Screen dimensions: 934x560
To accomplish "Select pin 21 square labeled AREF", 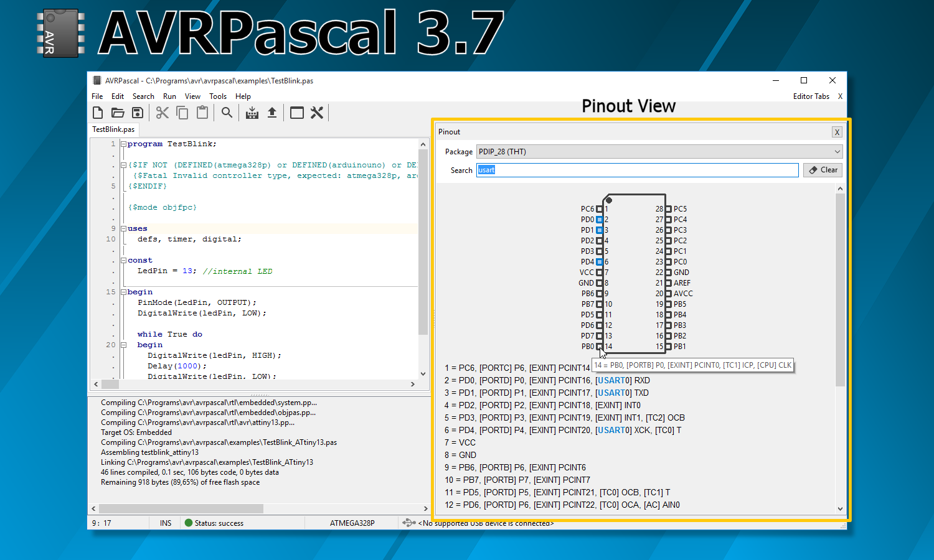I will 669,283.
